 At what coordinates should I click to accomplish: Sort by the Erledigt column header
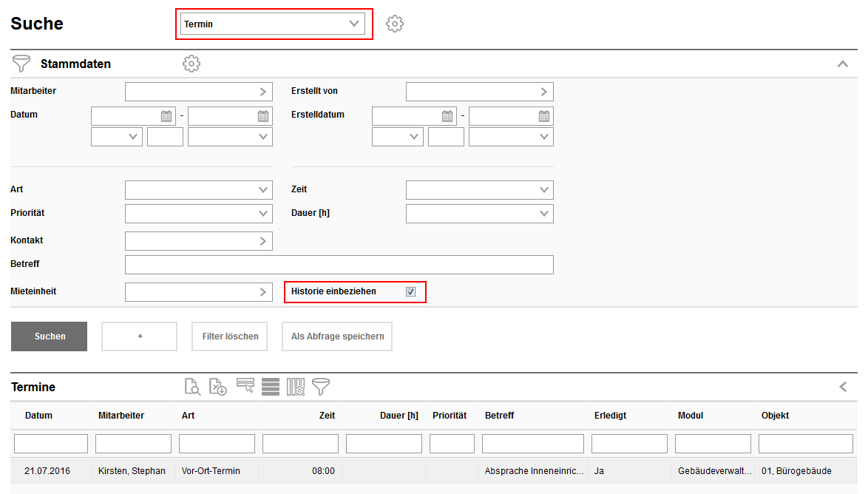pyautogui.click(x=610, y=416)
